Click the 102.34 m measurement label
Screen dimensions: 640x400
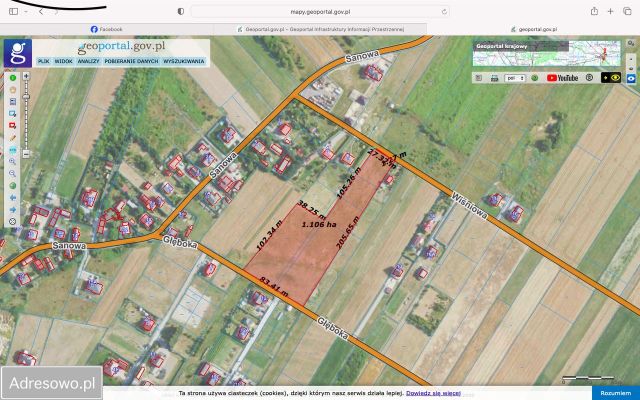tap(269, 236)
